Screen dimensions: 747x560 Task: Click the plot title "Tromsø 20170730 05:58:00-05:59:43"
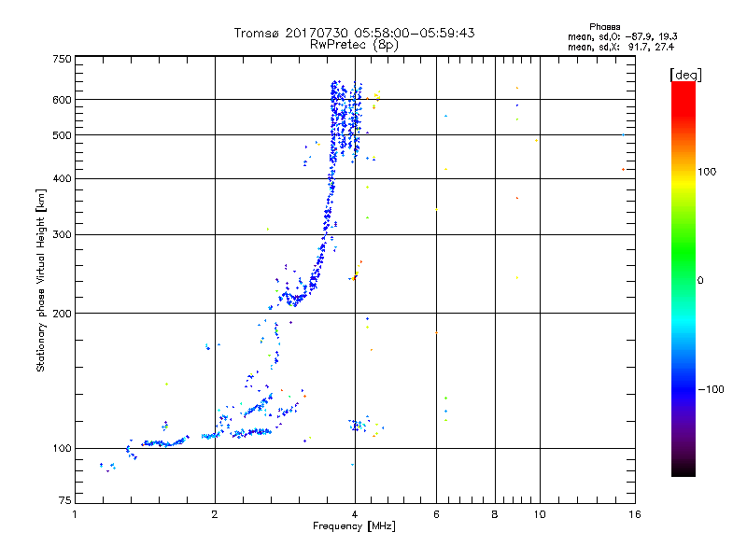(354, 33)
